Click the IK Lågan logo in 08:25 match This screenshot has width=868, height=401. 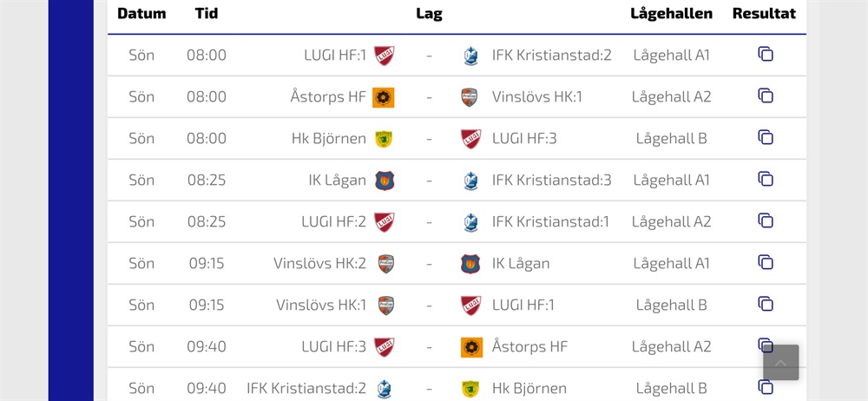[384, 181]
